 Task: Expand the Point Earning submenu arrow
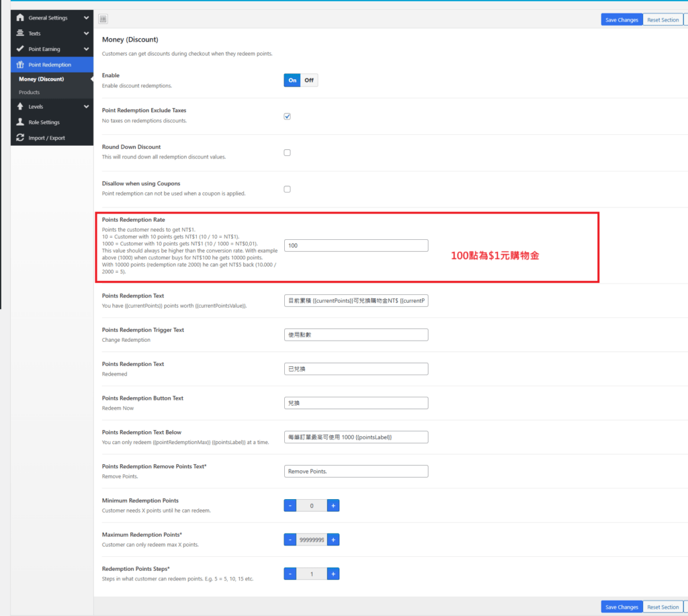coord(86,49)
